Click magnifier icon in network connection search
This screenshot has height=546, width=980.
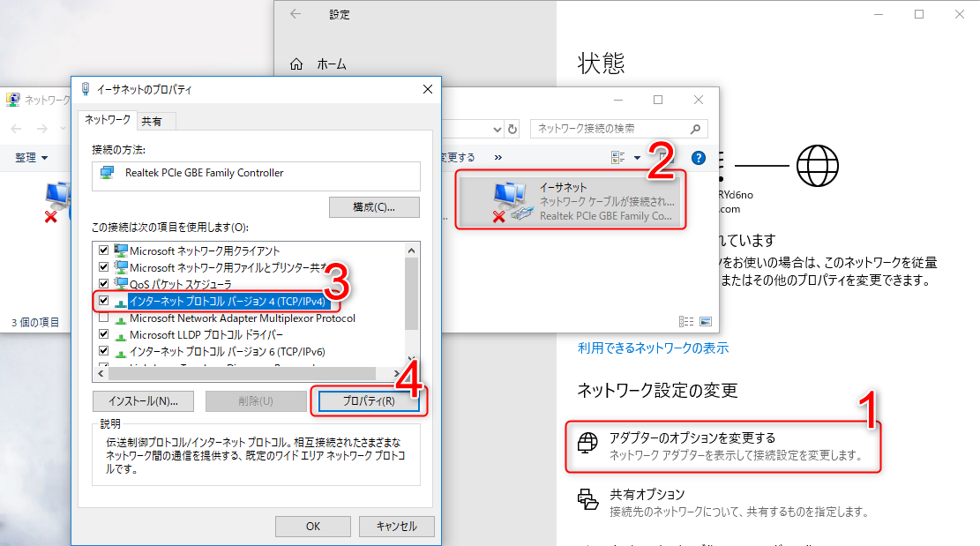695,129
